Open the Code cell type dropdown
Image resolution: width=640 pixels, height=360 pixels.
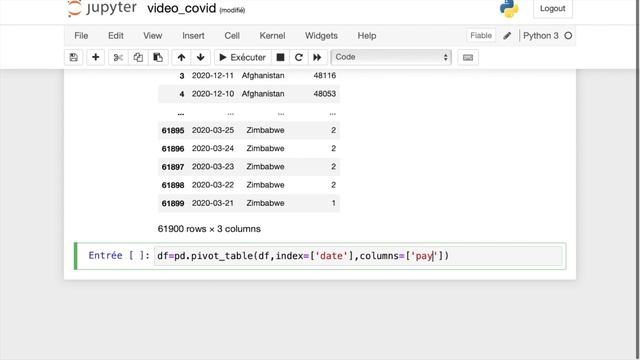pos(391,57)
